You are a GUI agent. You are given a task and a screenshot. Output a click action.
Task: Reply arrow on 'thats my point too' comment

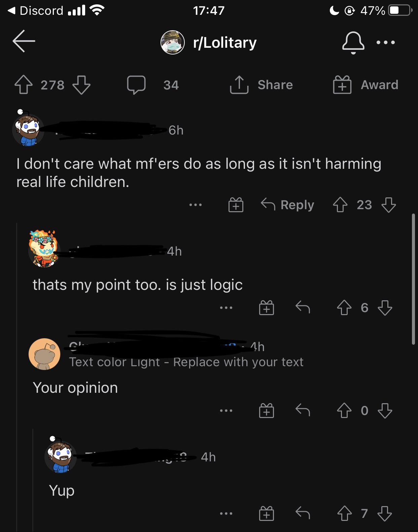303,307
